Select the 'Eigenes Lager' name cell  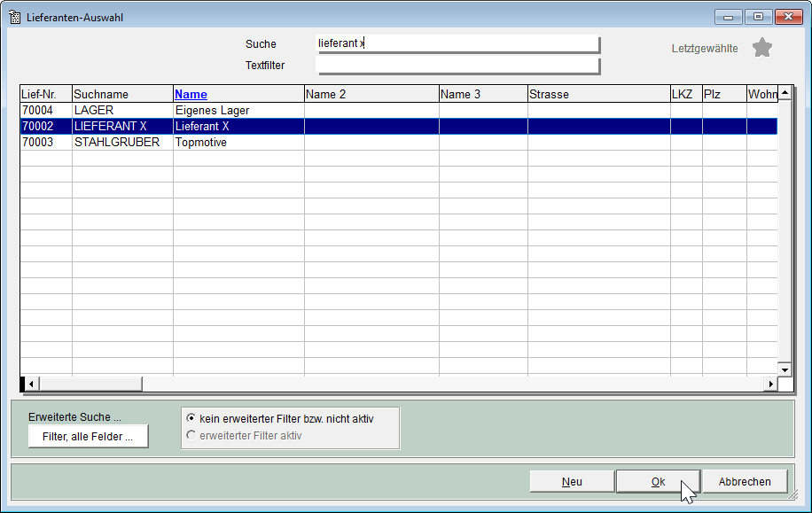pos(238,110)
